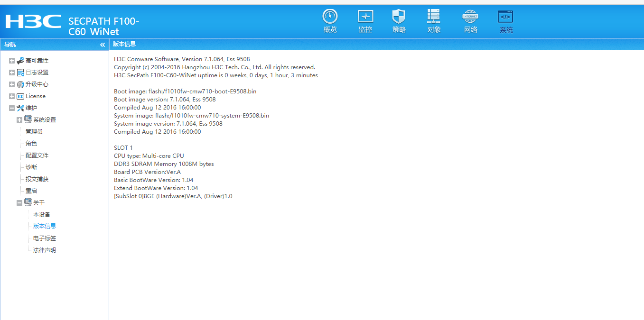
Task: Click the DDR3 SDRAM Memory line
Action: tap(164, 164)
